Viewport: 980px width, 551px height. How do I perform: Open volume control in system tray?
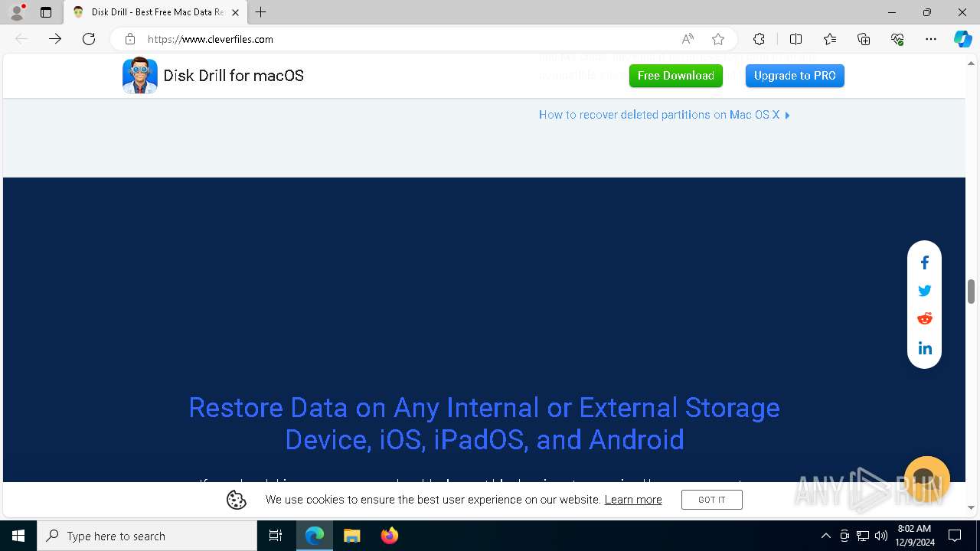click(x=881, y=536)
